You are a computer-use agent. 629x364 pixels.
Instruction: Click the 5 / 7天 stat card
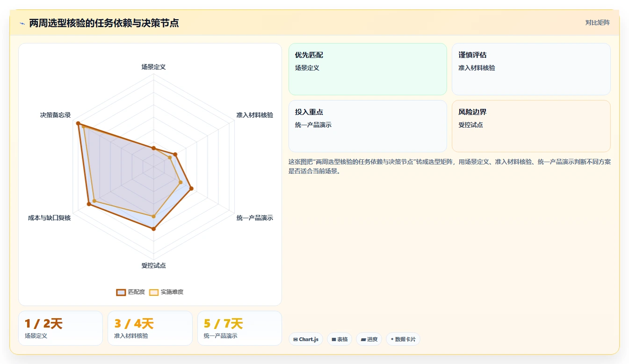pos(239,328)
